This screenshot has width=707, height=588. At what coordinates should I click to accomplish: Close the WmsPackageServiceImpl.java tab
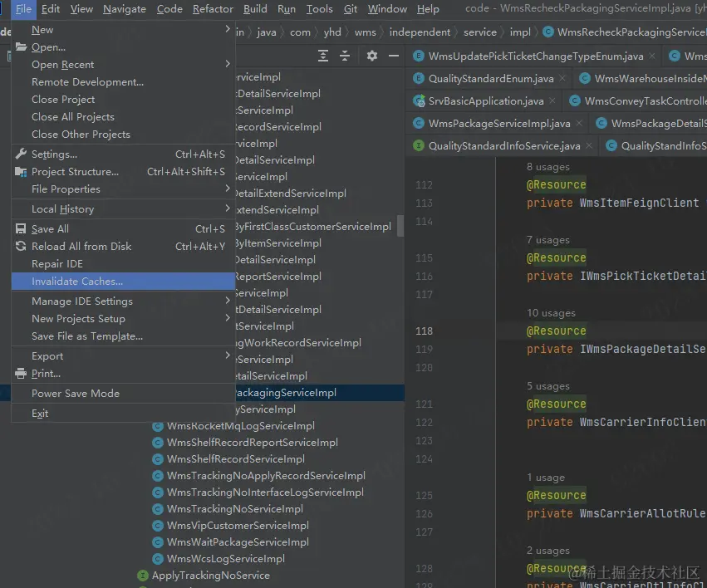pos(579,123)
